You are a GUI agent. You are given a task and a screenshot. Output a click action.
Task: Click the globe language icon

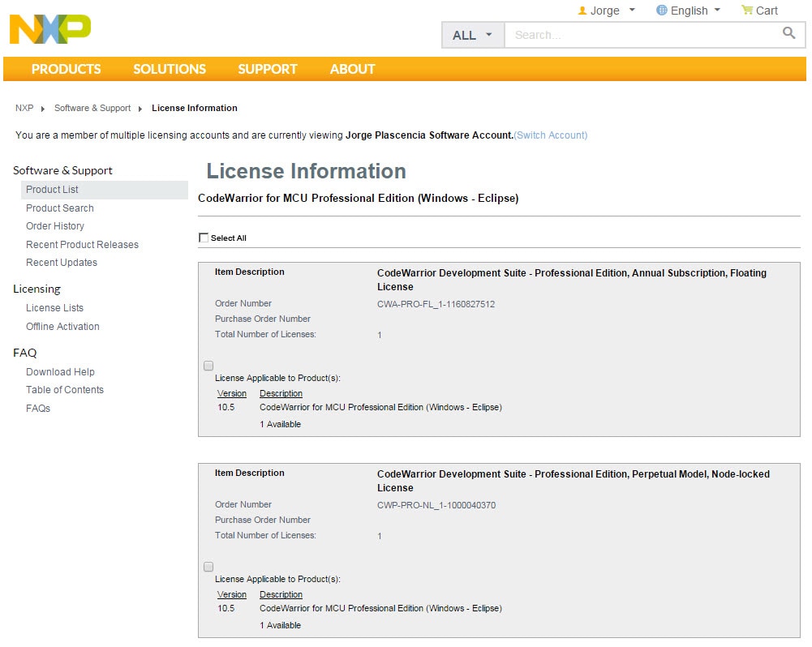[662, 11]
